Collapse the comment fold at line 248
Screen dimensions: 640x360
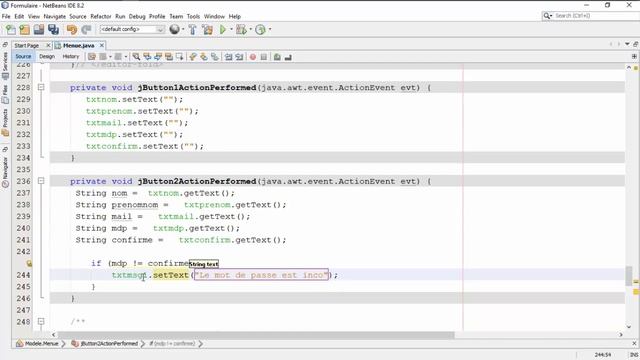point(41,322)
